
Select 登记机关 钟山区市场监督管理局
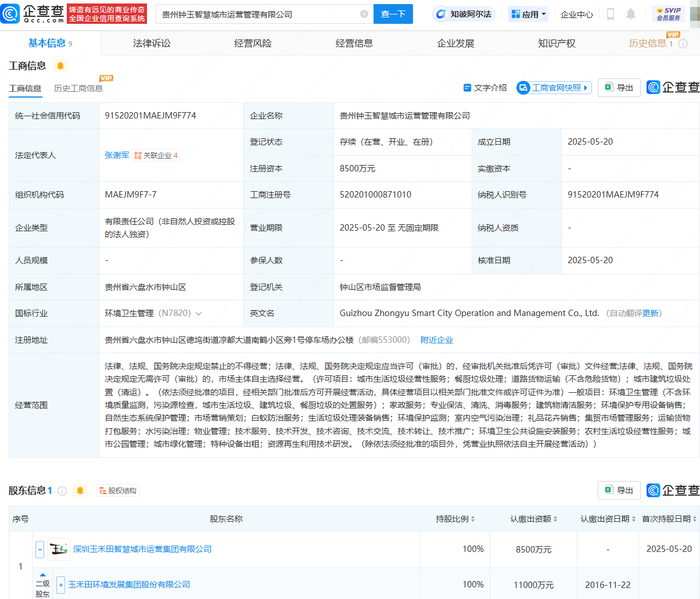[380, 287]
